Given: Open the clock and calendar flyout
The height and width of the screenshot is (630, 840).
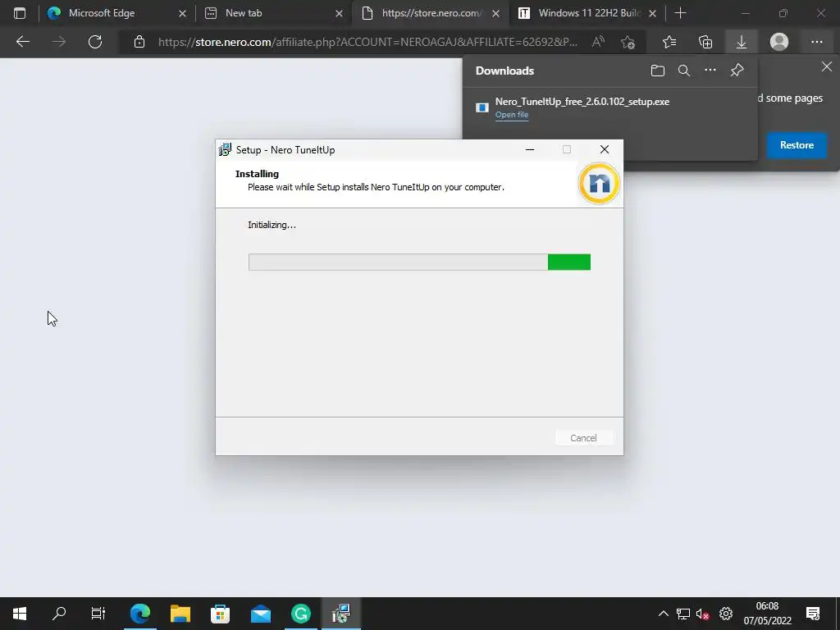Looking at the screenshot, I should coord(767,614).
